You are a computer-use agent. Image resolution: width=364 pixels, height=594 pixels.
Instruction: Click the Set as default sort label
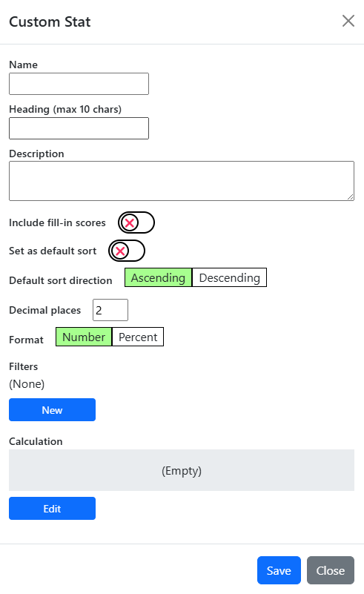click(x=53, y=251)
